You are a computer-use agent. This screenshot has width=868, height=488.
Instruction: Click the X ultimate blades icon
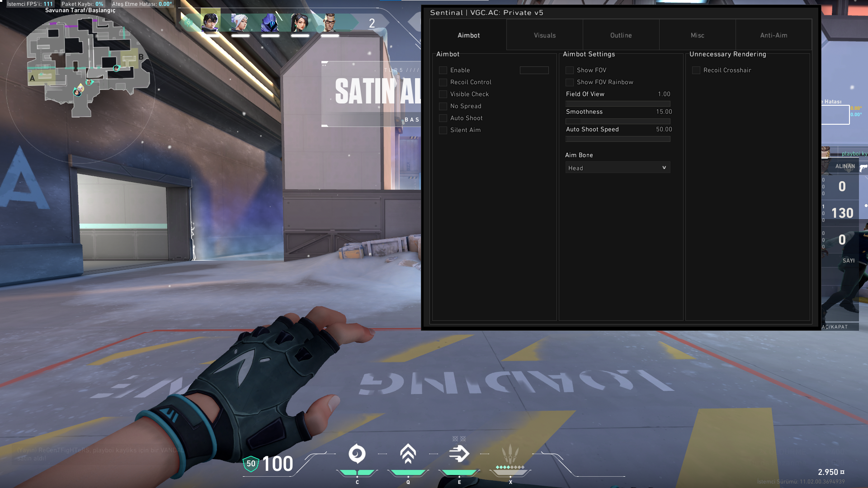510,453
